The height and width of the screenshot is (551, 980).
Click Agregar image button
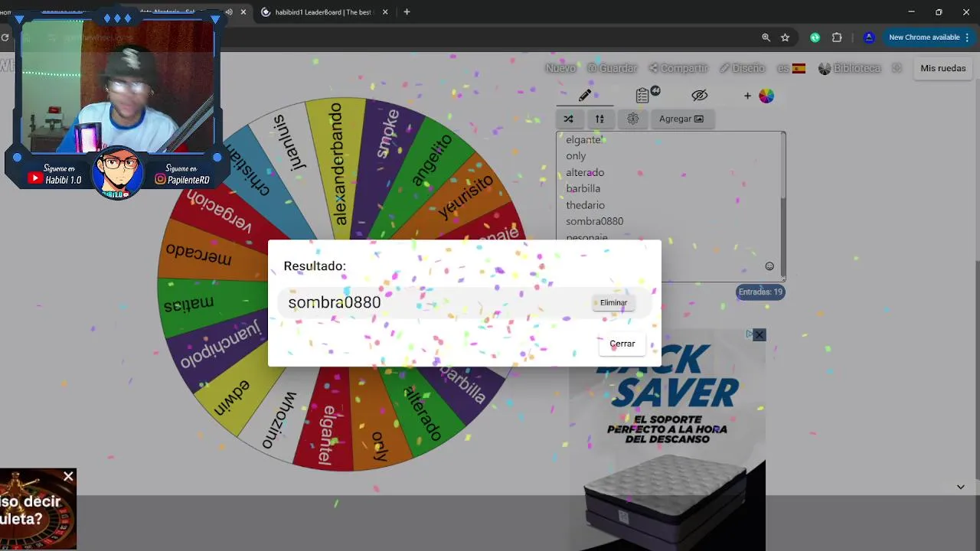click(681, 119)
